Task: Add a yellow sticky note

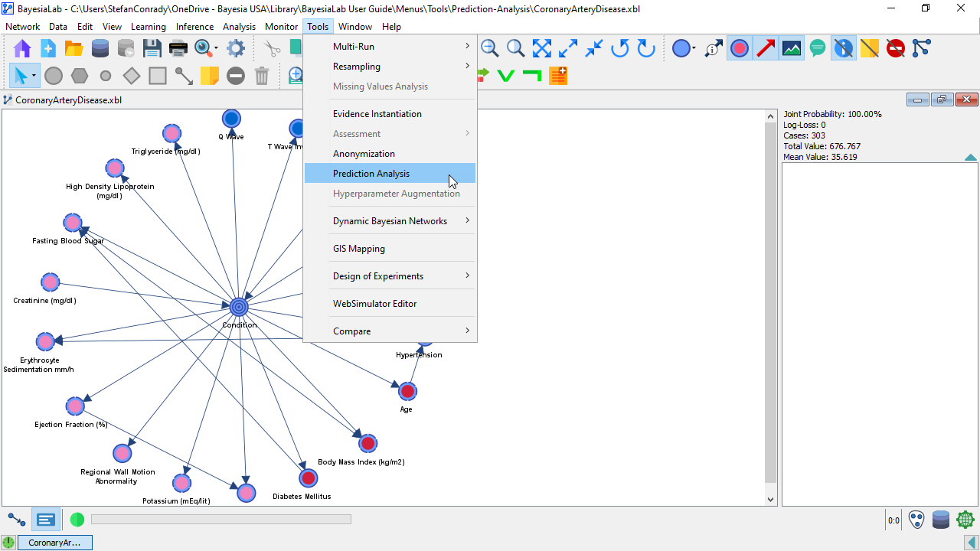Action: point(210,76)
